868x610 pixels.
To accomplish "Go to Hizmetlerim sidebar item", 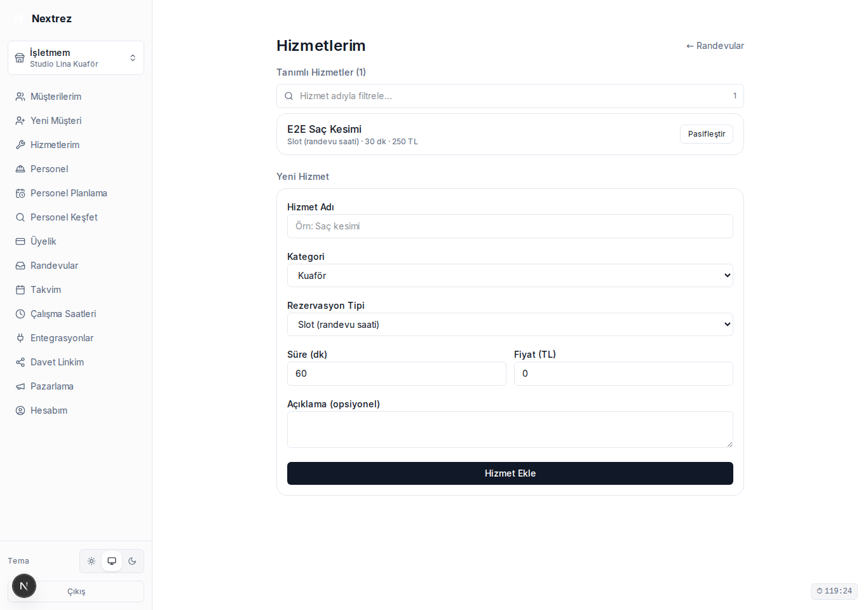I will coord(76,145).
